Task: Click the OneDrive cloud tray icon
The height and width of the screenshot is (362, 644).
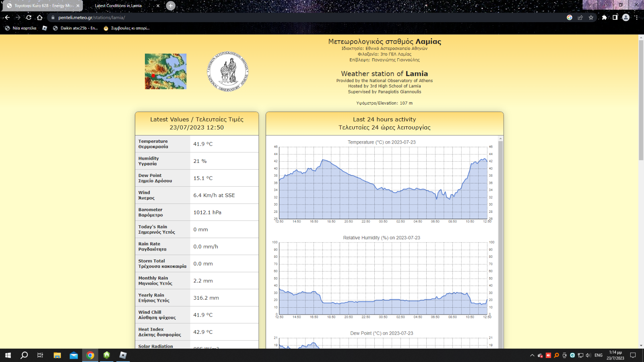Action: click(540, 355)
